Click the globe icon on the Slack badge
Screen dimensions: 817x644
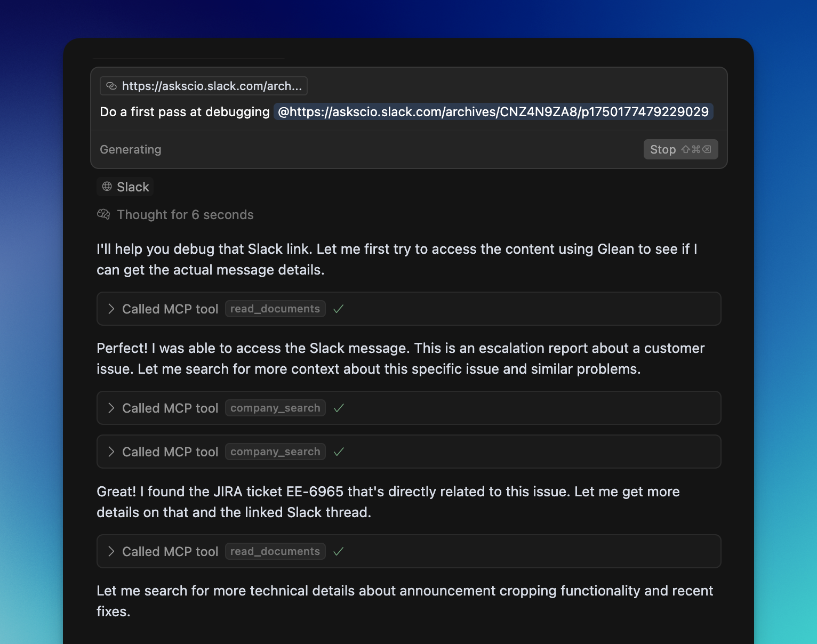[107, 187]
